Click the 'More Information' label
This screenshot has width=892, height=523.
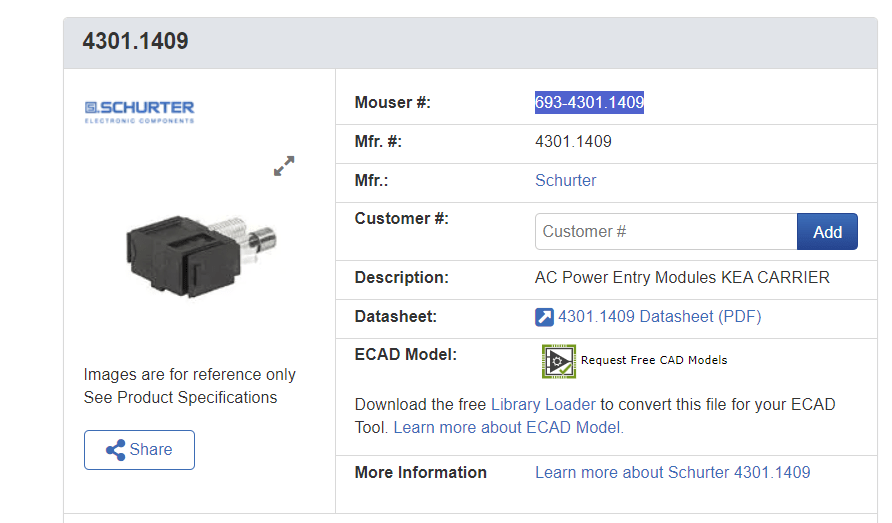click(420, 472)
